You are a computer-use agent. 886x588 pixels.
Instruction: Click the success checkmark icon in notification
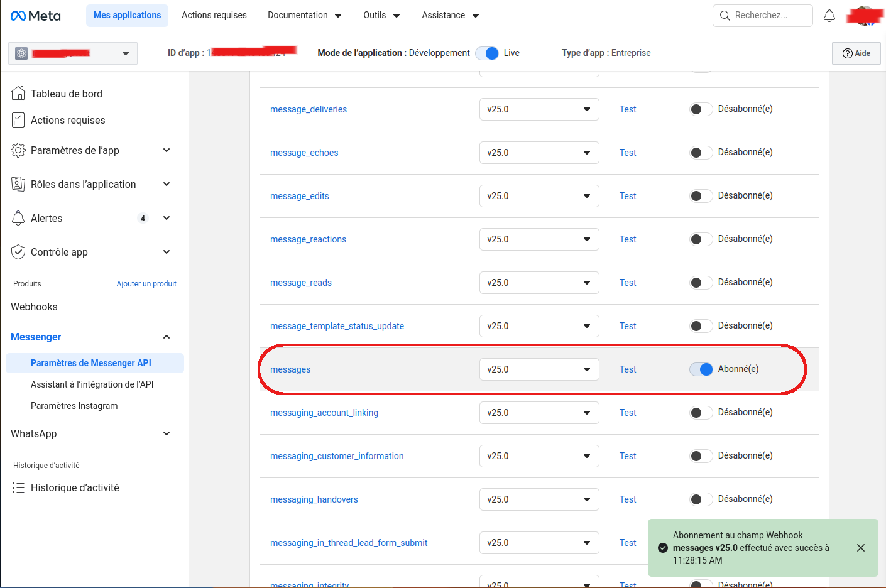[x=663, y=548]
